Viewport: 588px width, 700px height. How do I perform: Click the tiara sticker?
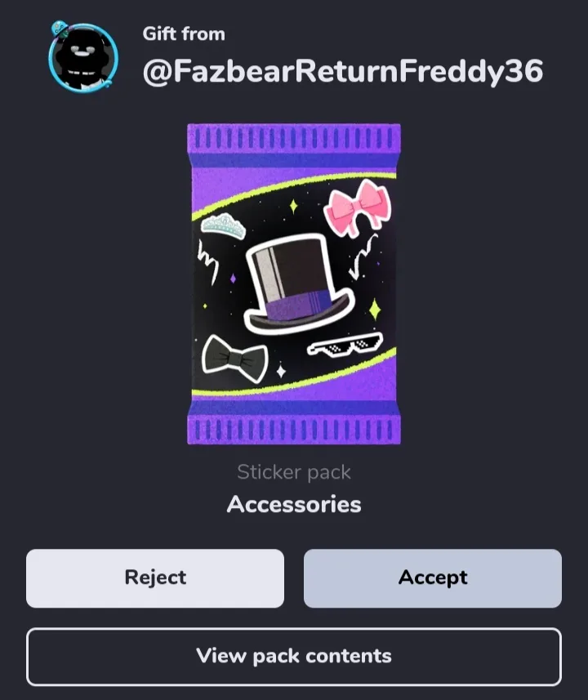(x=223, y=226)
